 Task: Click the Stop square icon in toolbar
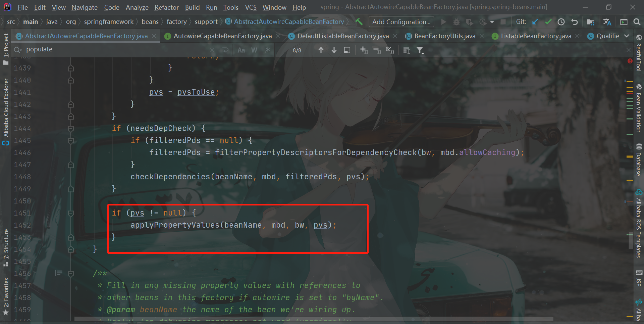click(x=503, y=22)
